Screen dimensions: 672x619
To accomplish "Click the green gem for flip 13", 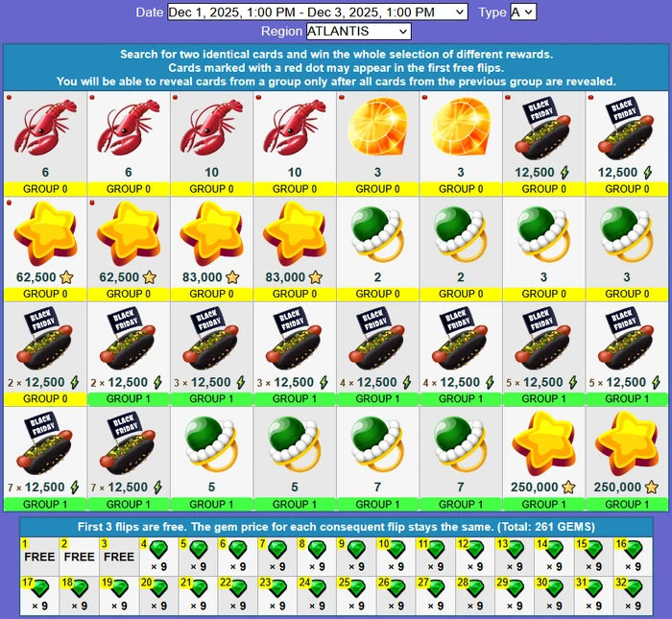I will point(515,549).
